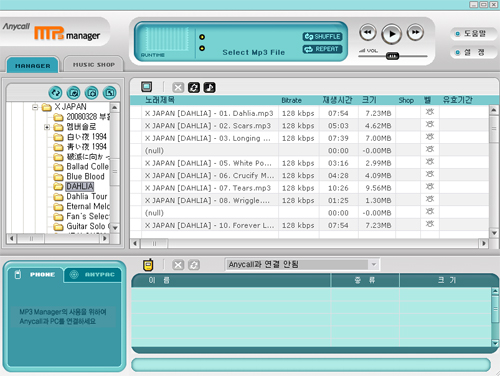Click the volume slider knob
The width and height of the screenshot is (500, 376).
(392, 56)
